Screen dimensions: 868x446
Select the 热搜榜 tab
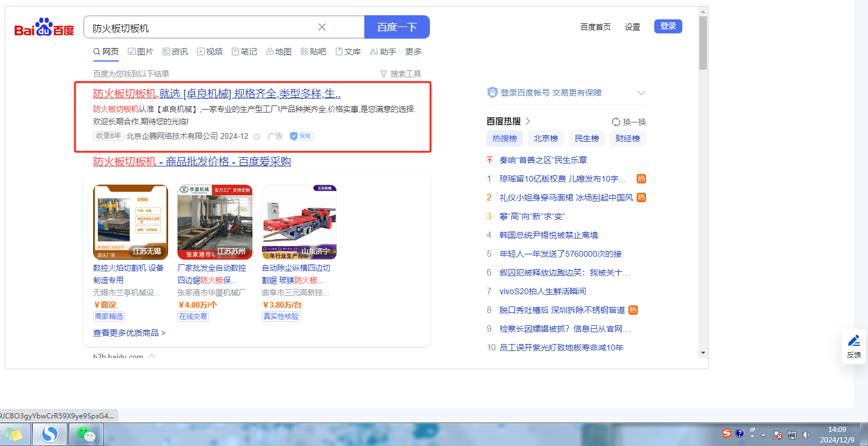point(505,139)
